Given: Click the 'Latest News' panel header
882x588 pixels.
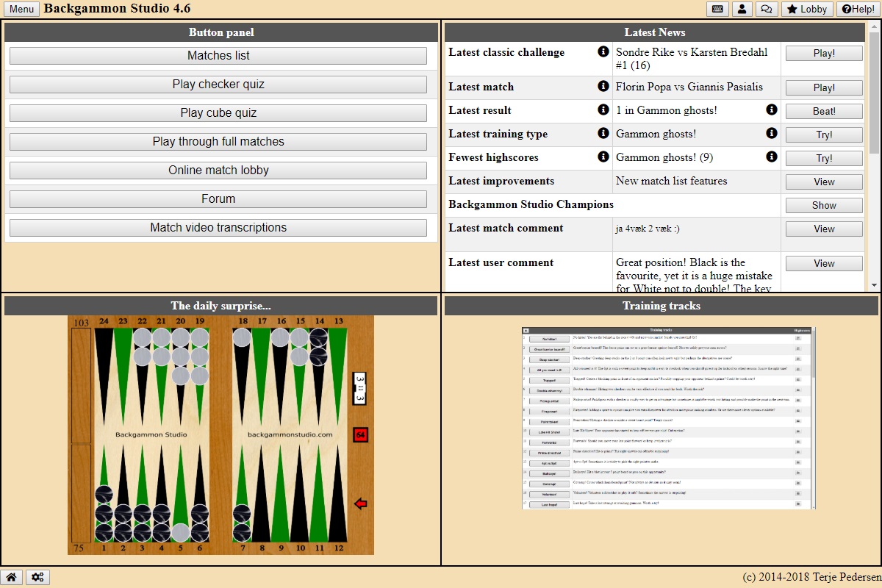Looking at the screenshot, I should click(x=655, y=32).
